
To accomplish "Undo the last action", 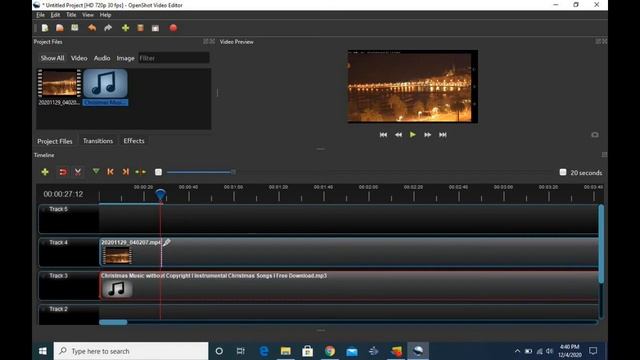I will (x=92, y=28).
